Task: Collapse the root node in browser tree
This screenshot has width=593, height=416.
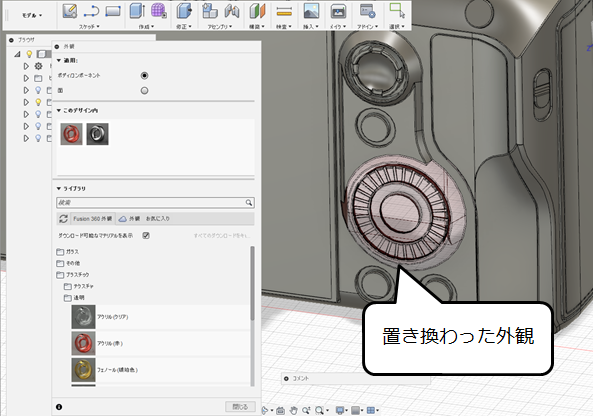Action: click(17, 54)
